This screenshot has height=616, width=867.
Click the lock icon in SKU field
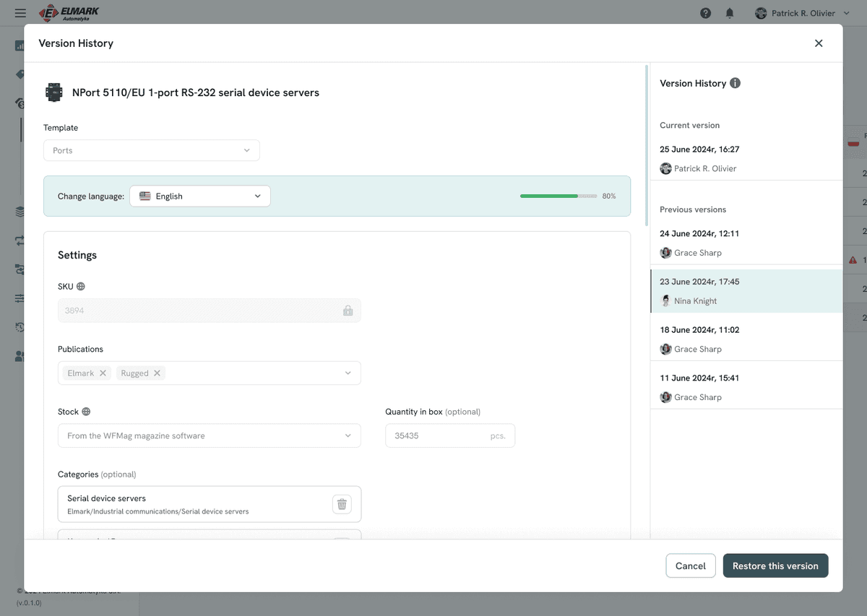click(x=348, y=311)
